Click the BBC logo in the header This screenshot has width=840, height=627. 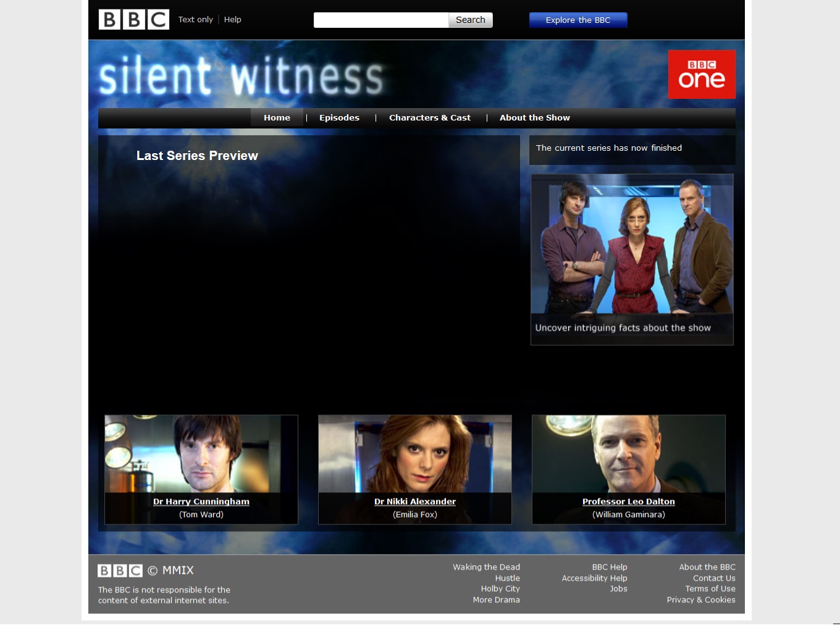pos(134,20)
